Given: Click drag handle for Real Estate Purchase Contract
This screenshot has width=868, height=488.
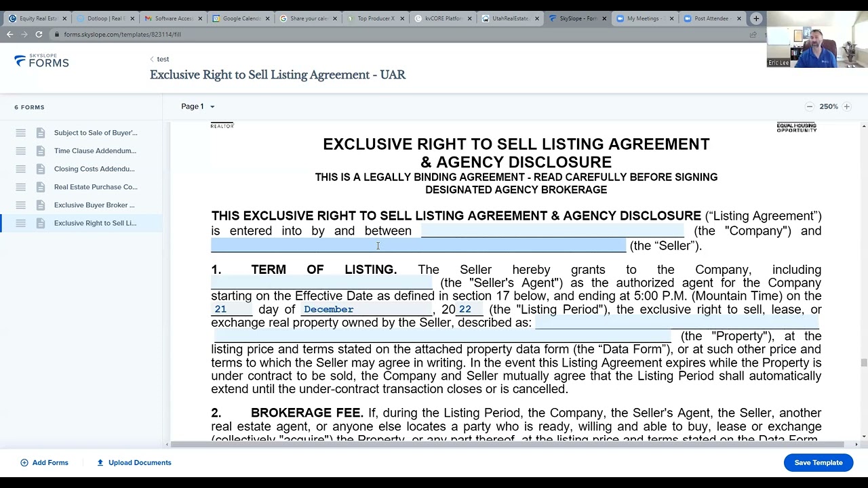Looking at the screenshot, I should 20,187.
